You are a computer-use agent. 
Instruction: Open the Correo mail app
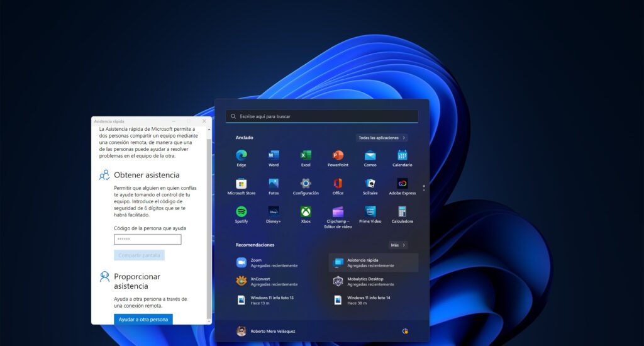370,158
